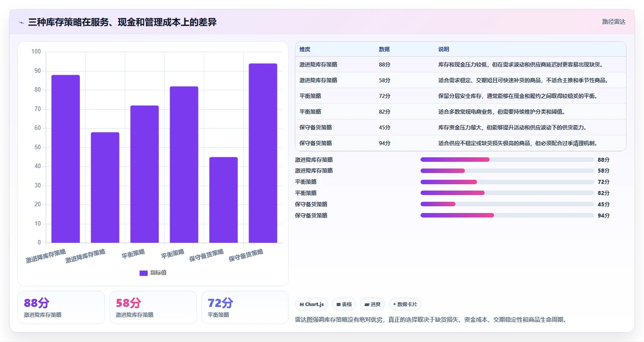Click the progress bar labeled 58分
644x342 pixels.
pyautogui.click(x=507, y=171)
